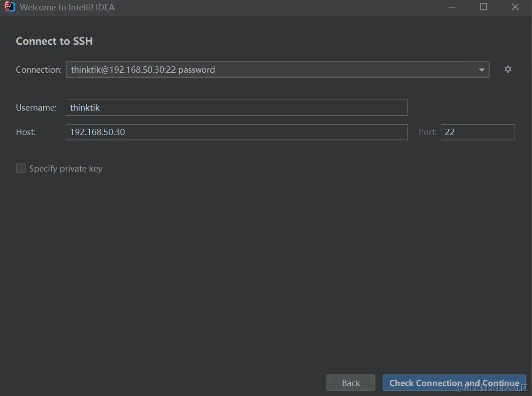This screenshot has width=532, height=396.
Task: Minimize the Welcome to IntelliJ IDEA window
Action: coord(452,7)
